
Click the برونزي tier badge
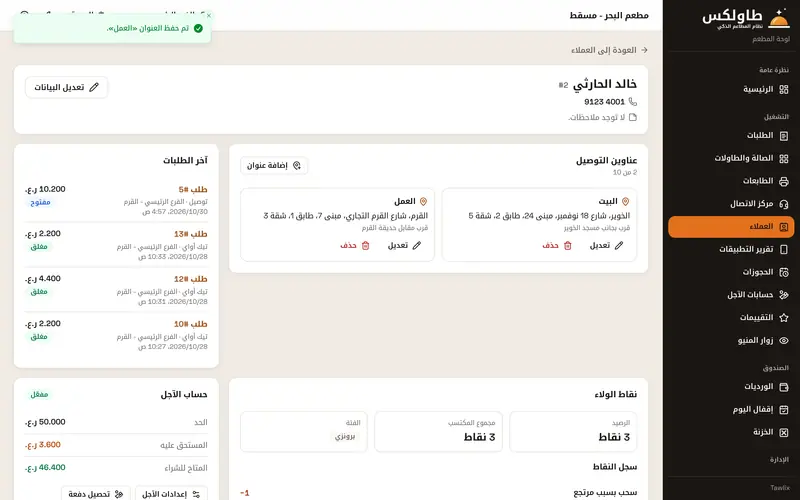click(x=345, y=437)
